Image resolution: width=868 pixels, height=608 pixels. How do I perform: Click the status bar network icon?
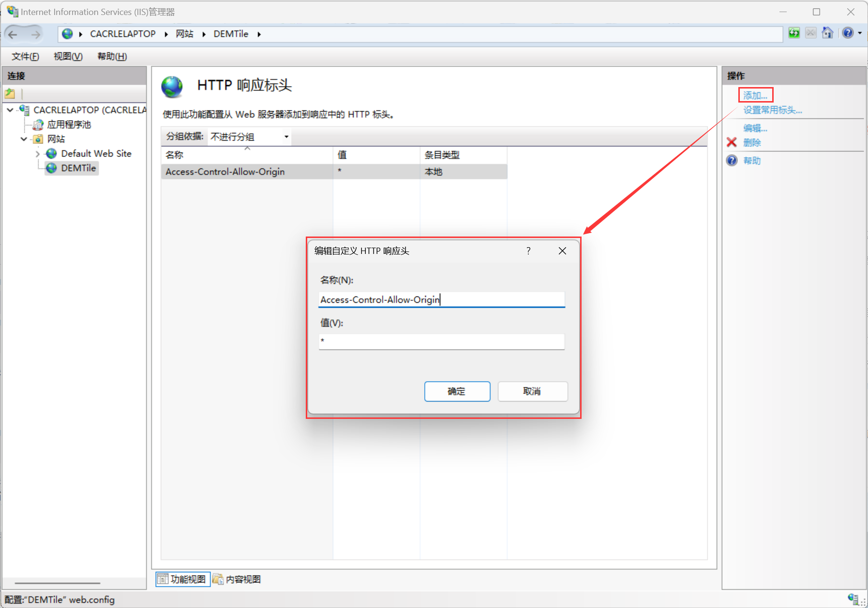pyautogui.click(x=853, y=599)
